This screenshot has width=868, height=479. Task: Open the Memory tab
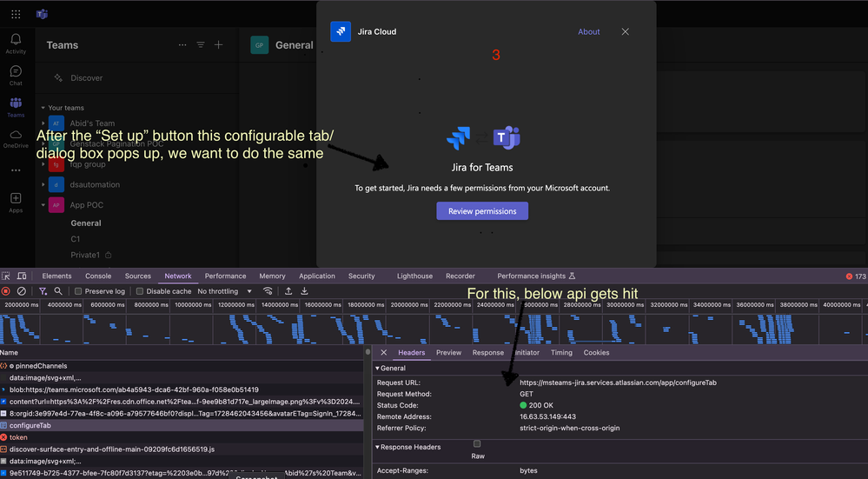[x=272, y=276]
